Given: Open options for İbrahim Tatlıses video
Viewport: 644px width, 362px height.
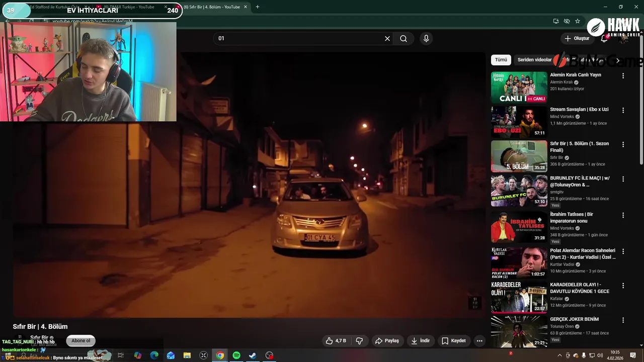Looking at the screenshot, I should (623, 215).
